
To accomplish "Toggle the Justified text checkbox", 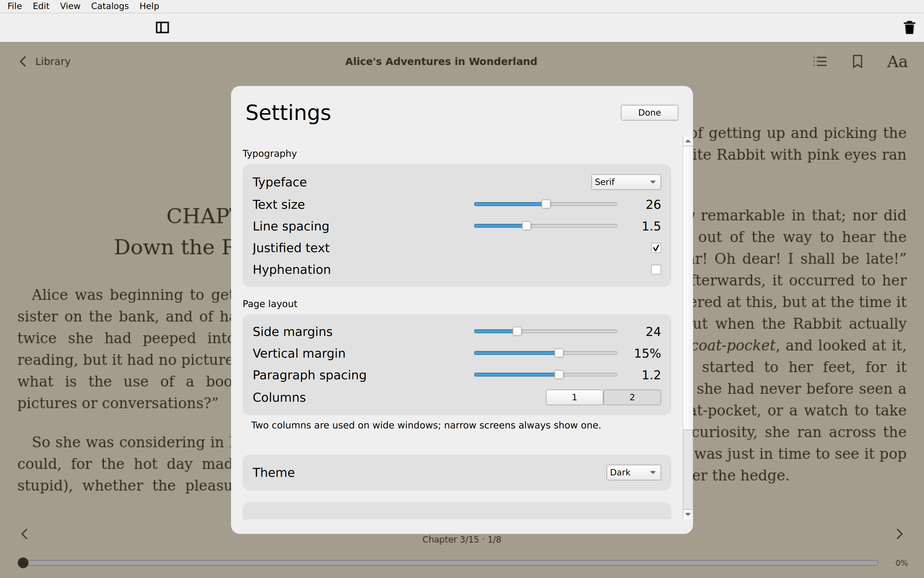I will pos(656,248).
